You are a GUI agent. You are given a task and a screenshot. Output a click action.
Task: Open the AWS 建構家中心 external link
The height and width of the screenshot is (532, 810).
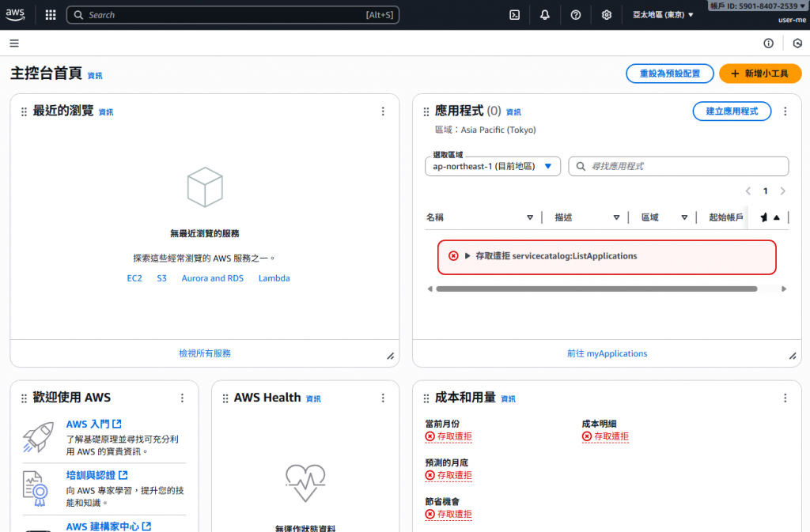(108, 526)
